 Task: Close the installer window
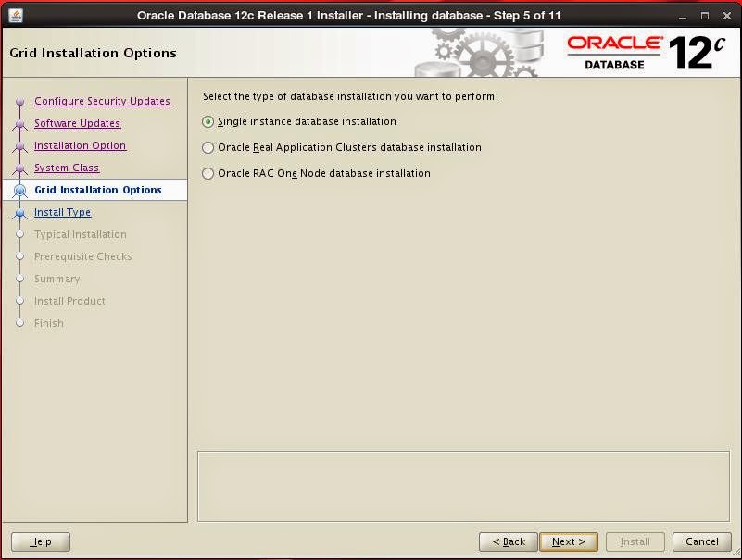pos(727,16)
